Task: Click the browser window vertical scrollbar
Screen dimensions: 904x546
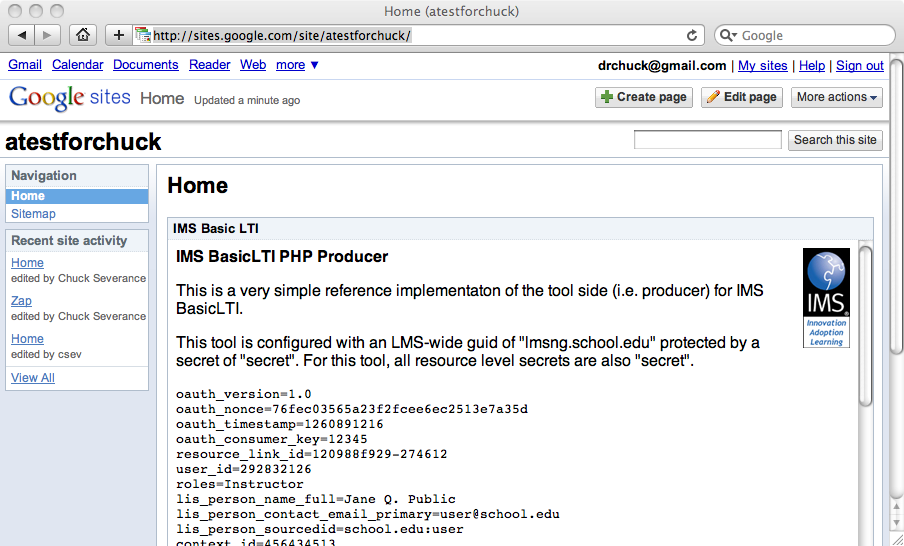Action: pos(897,205)
